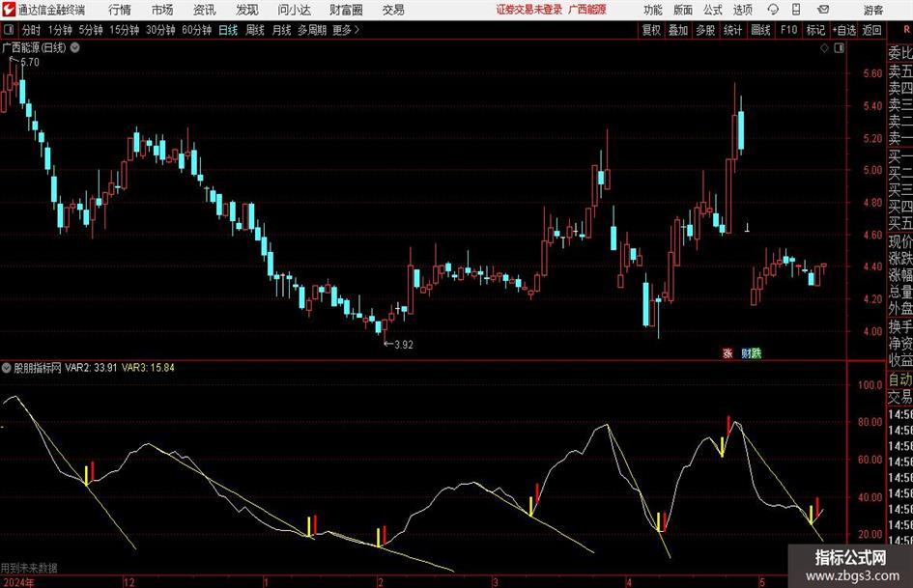Switch to the 分时 period tab

[x=32, y=30]
